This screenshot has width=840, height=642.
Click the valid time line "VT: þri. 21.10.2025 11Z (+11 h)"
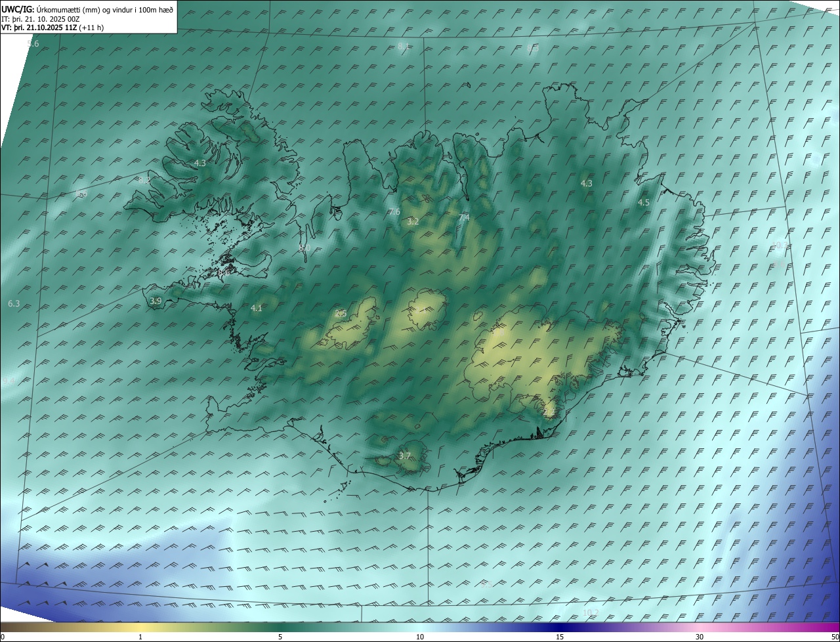pos(52,28)
